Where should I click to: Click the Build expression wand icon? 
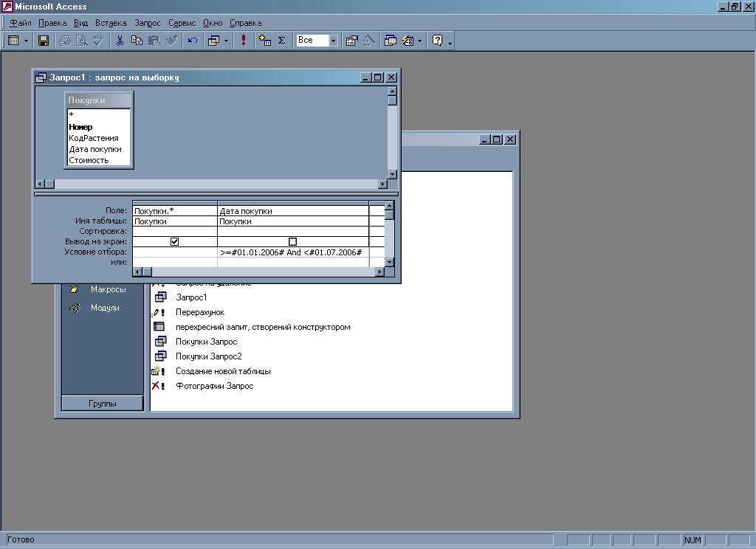pos(369,41)
